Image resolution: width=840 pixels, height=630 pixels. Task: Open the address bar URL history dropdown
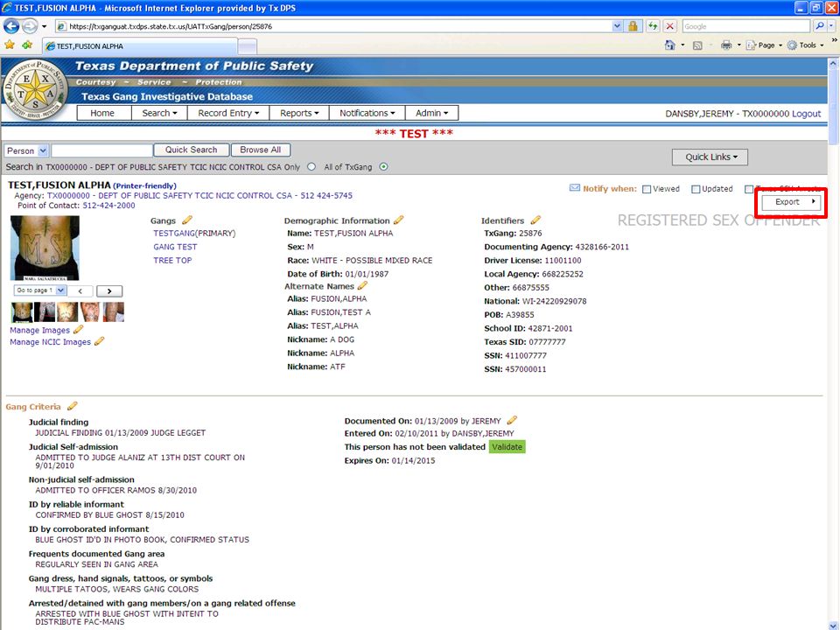click(617, 25)
